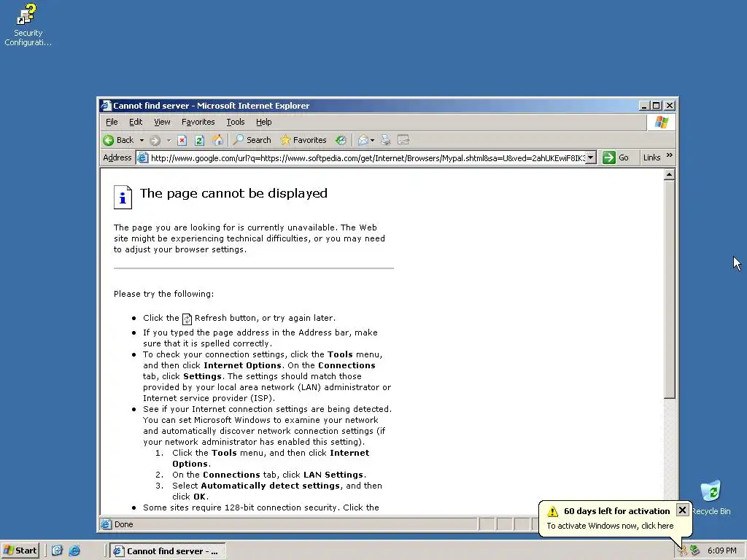Click inside the Address URL field
The image size is (747, 560).
368,158
